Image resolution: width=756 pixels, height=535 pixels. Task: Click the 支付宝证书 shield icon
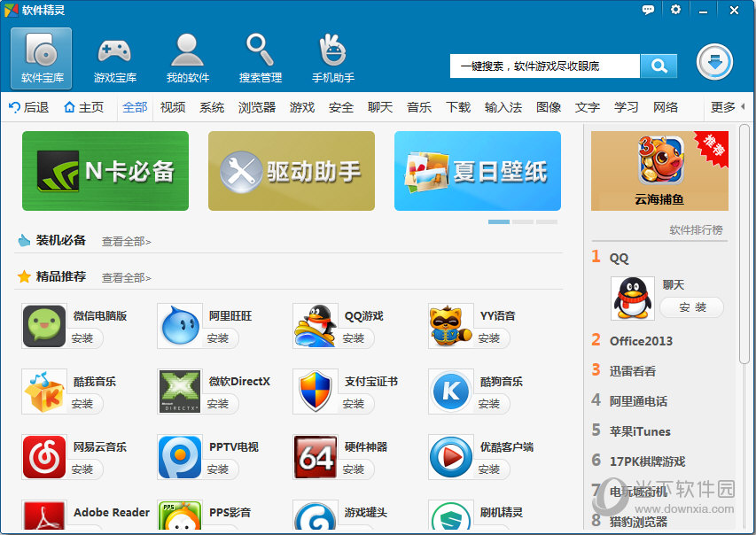pos(316,392)
